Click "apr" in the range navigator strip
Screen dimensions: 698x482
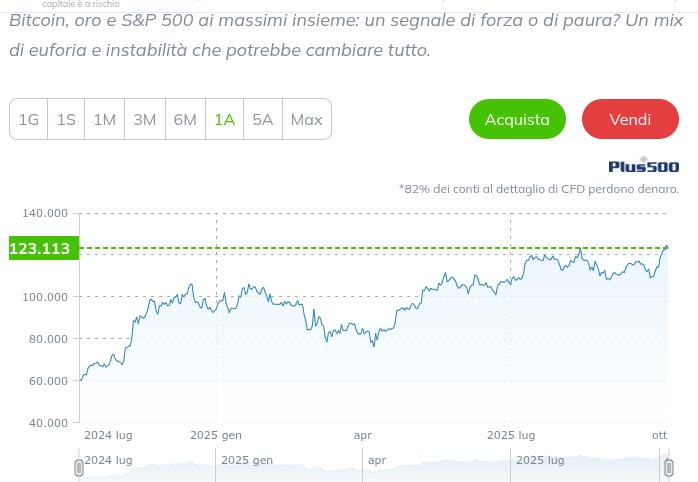[x=377, y=460]
